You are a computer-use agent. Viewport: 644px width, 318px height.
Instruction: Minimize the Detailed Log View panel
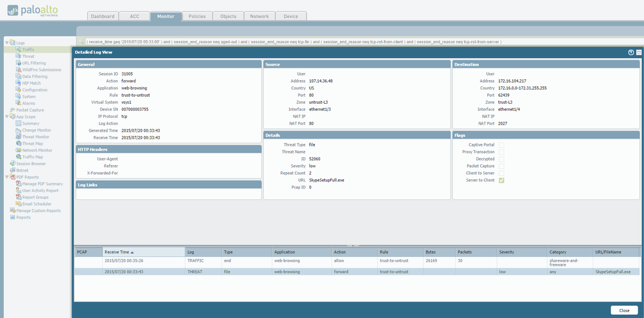click(x=639, y=52)
